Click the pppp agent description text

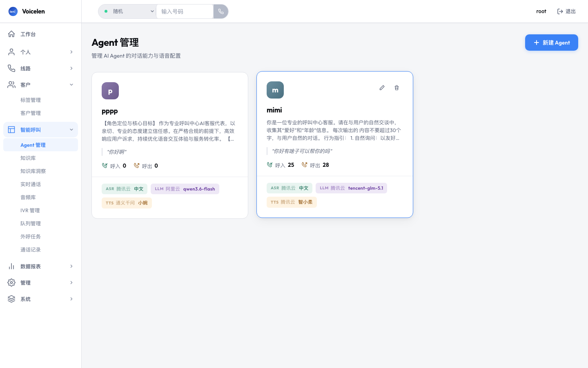pos(169,131)
